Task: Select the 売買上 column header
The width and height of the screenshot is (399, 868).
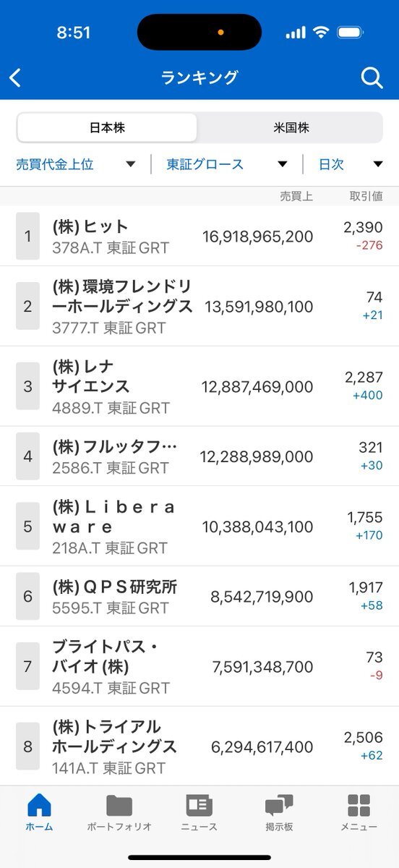Action: click(296, 196)
